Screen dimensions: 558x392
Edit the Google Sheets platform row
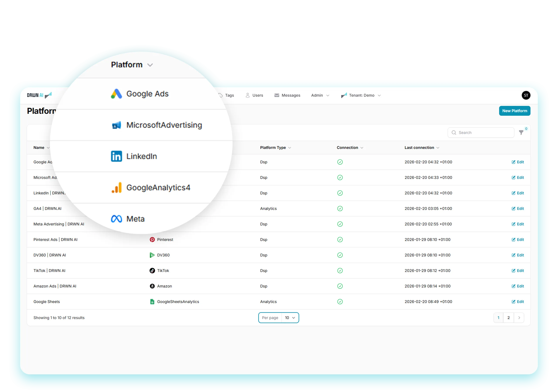(518, 302)
